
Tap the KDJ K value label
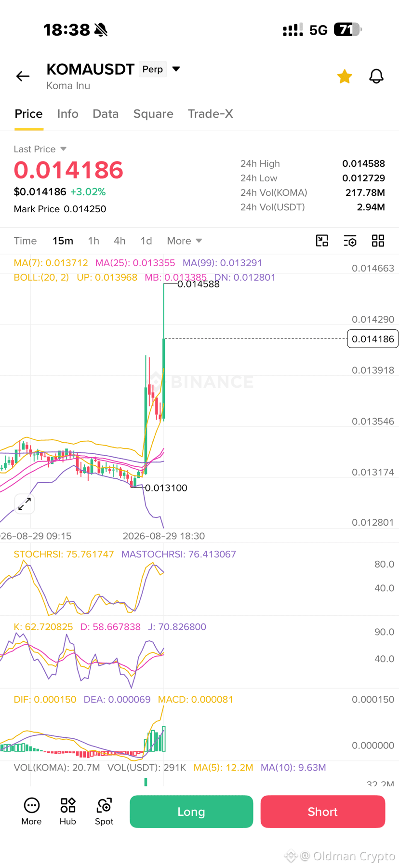point(43,627)
